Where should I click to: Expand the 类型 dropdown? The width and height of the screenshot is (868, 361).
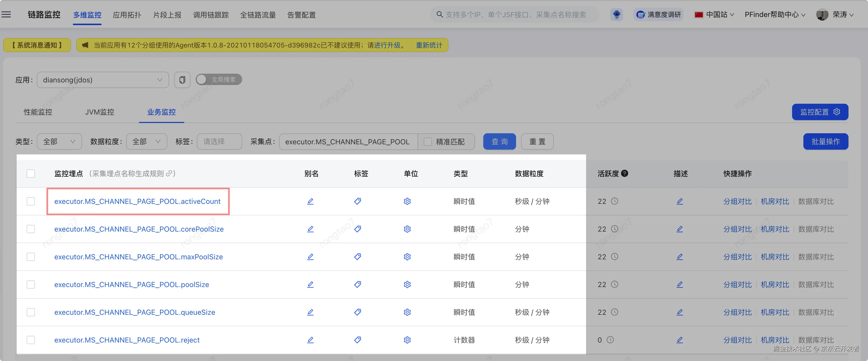tap(59, 142)
